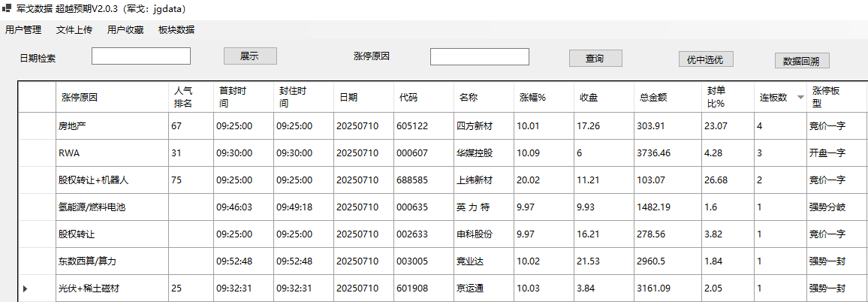Sort by 涨停原因 column header
This screenshot has height=302, width=868.
(x=113, y=97)
